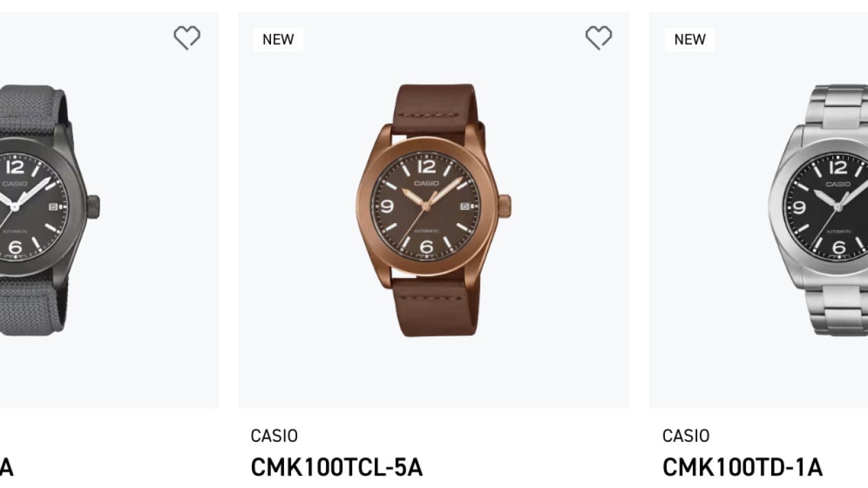This screenshot has height=488, width=868.
Task: Click the date window on brown watch dial
Action: tap(465, 205)
